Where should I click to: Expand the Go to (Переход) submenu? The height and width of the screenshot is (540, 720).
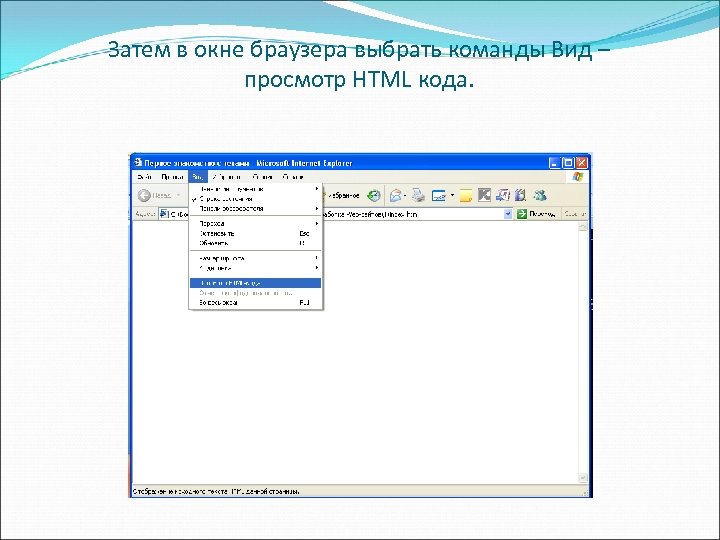click(x=256, y=224)
